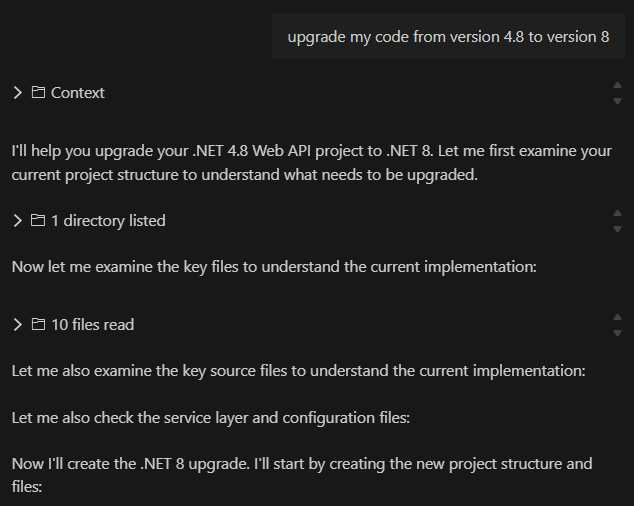Click the 'Let me also check the service layer' text

[x=211, y=418]
